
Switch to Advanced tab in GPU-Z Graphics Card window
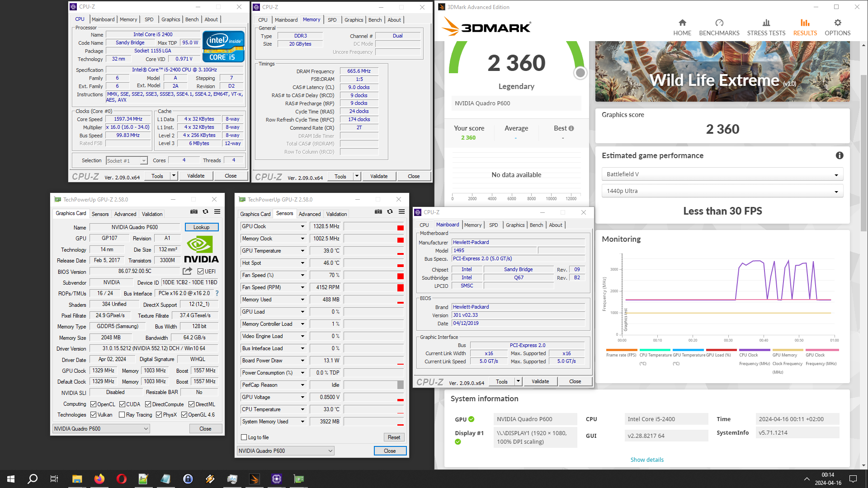pyautogui.click(x=125, y=214)
